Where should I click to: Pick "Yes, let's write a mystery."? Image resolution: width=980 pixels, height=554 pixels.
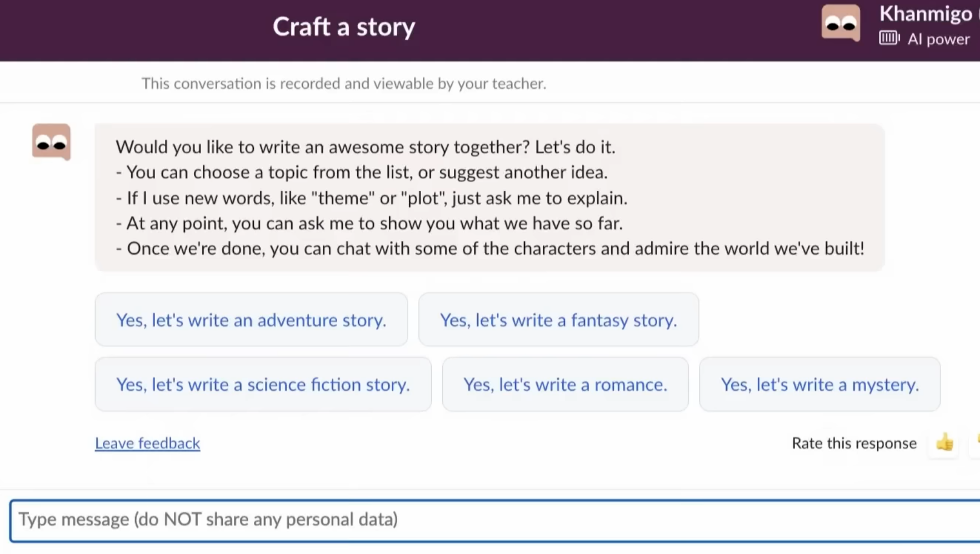tap(819, 384)
